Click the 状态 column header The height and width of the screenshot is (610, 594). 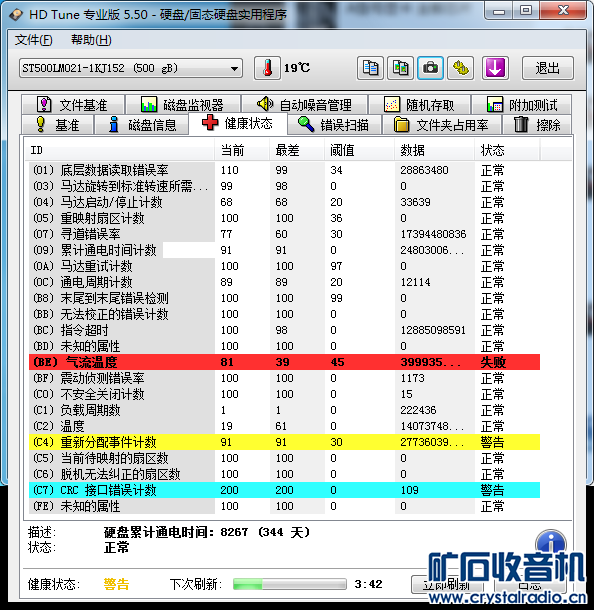507,150
